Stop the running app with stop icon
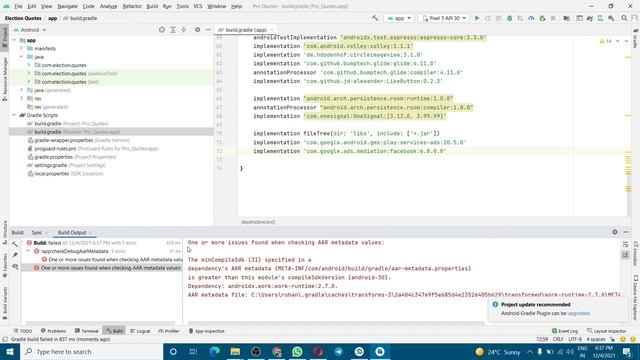This screenshot has width=640, height=360. 553,18
